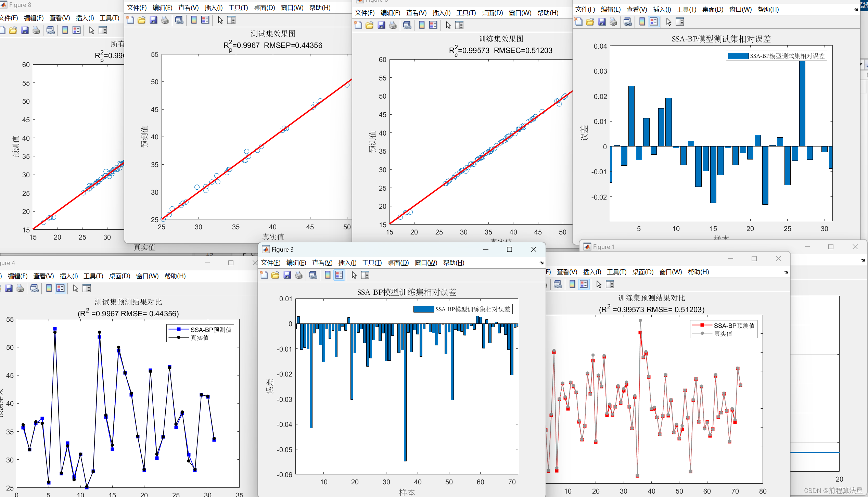Click dock arrow in Figure 3 menu bar

tap(541, 263)
